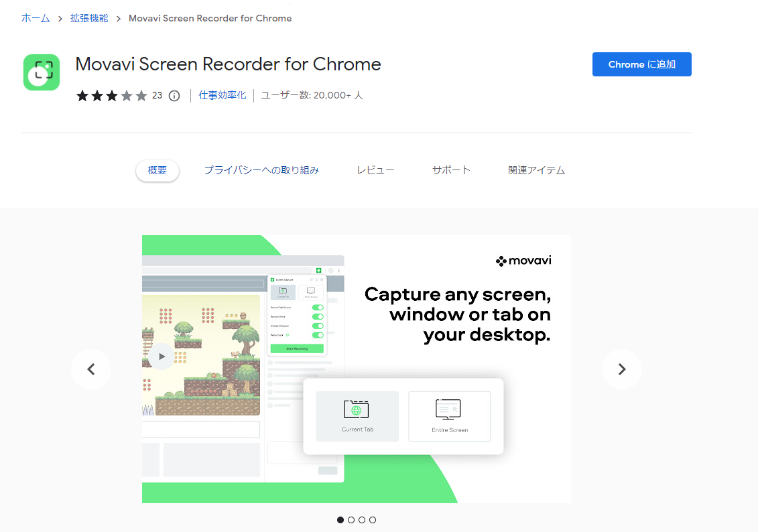
Task: Open the プライバシーへの取り組み tab
Action: point(261,170)
